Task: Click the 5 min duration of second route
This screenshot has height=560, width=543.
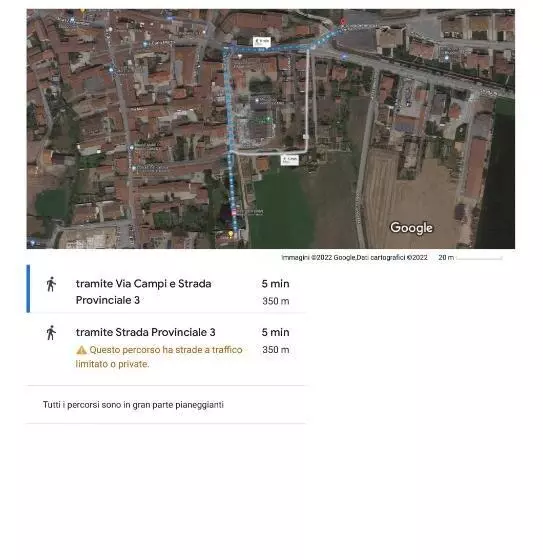Action: (x=275, y=332)
